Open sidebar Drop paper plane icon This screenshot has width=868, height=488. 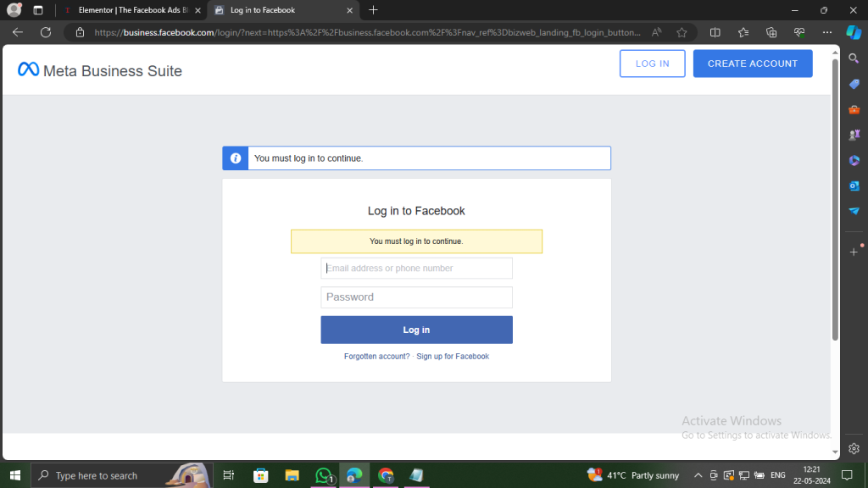pos(854,211)
